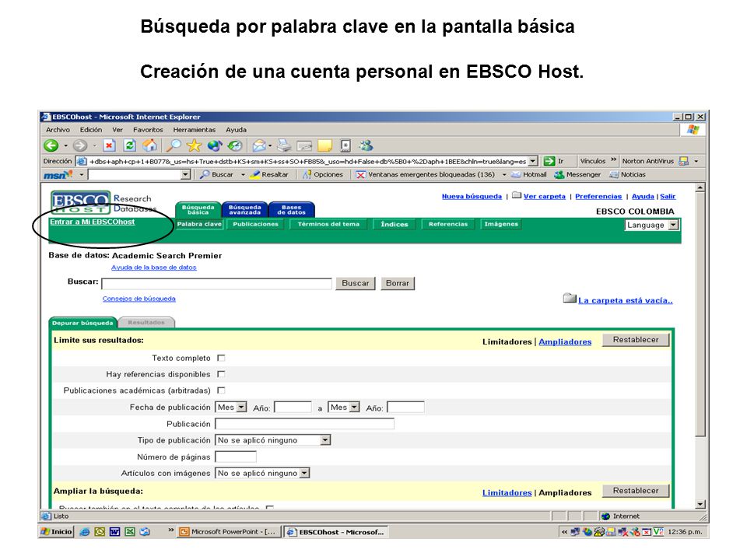This screenshot has height=560, width=747.
Task: Select the Índices sub-tab
Action: [x=395, y=224]
